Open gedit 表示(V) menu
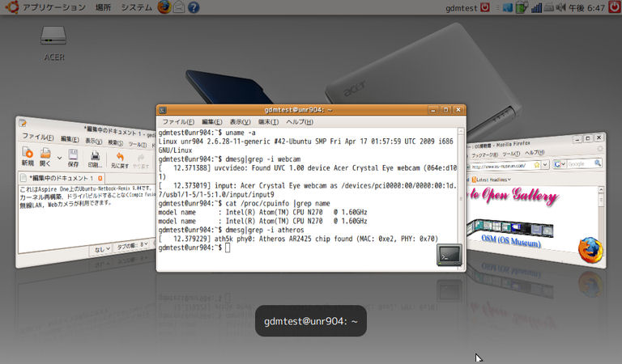 point(94,141)
